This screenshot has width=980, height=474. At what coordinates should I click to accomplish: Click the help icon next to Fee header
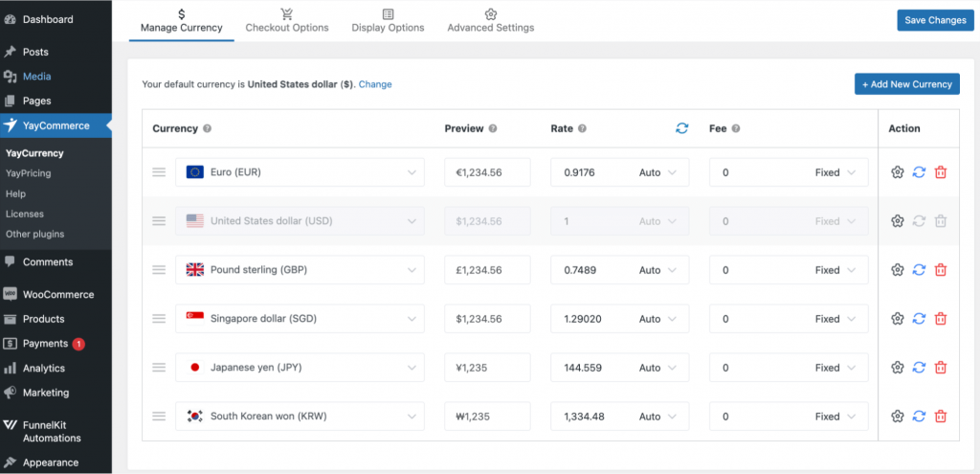pos(736,129)
